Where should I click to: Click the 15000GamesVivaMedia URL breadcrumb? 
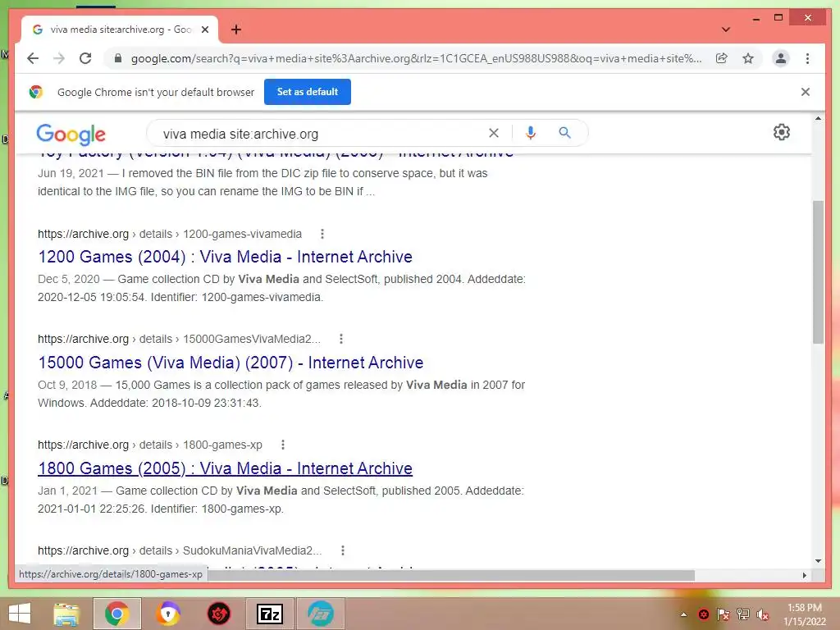[179, 339]
